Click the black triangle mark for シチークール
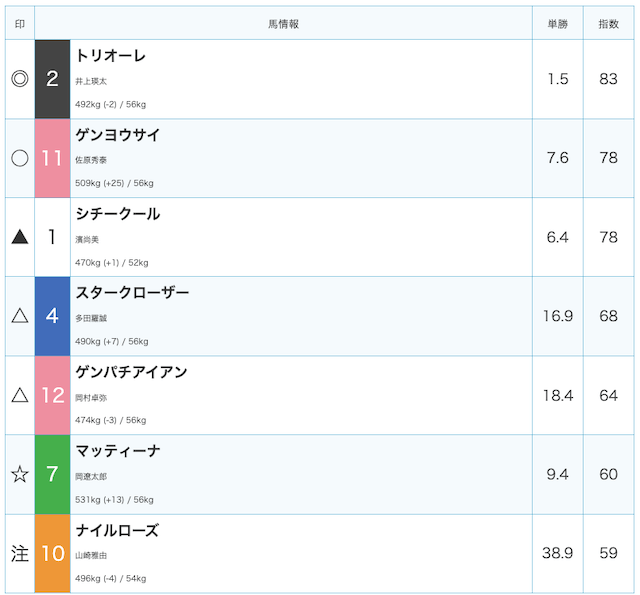The image size is (640, 595). point(20,237)
